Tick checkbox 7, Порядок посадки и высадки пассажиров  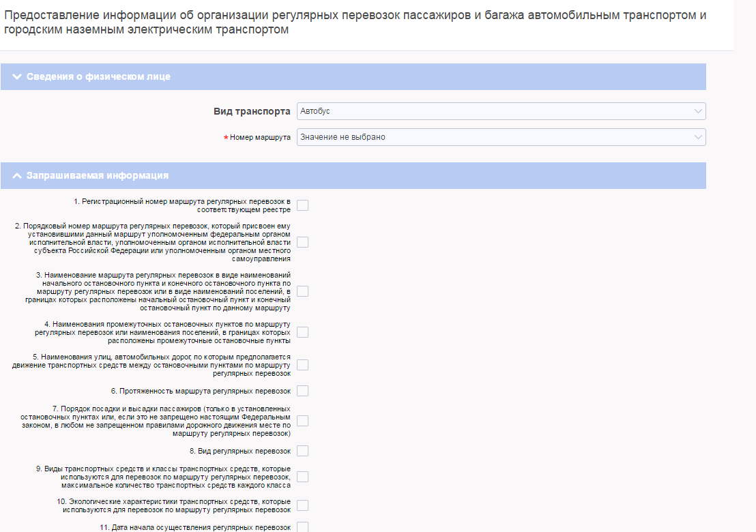click(302, 421)
